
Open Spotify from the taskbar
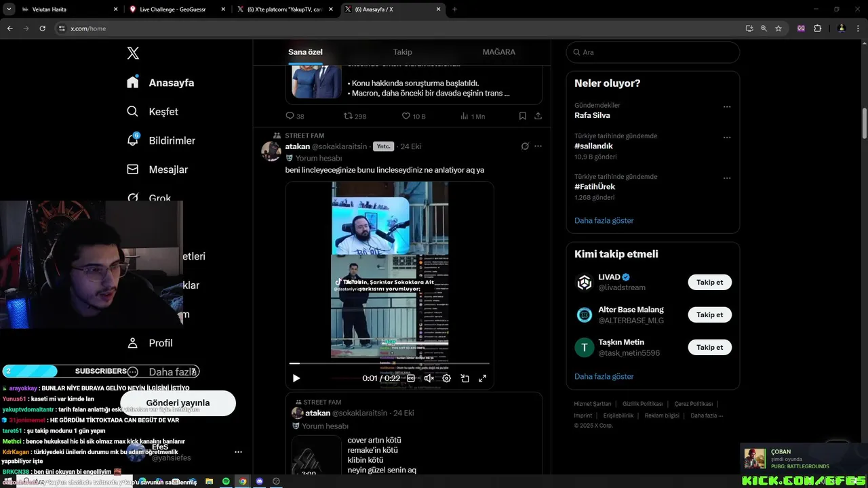226,481
